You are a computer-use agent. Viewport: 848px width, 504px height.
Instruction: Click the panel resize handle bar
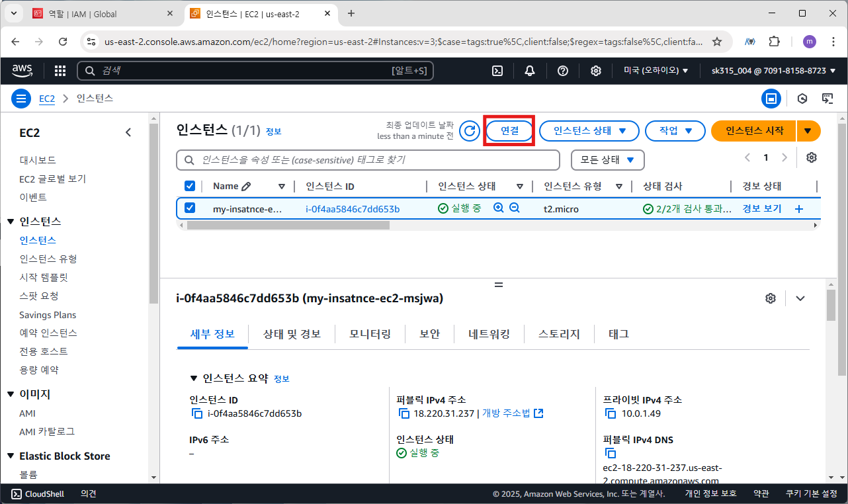coord(499,284)
